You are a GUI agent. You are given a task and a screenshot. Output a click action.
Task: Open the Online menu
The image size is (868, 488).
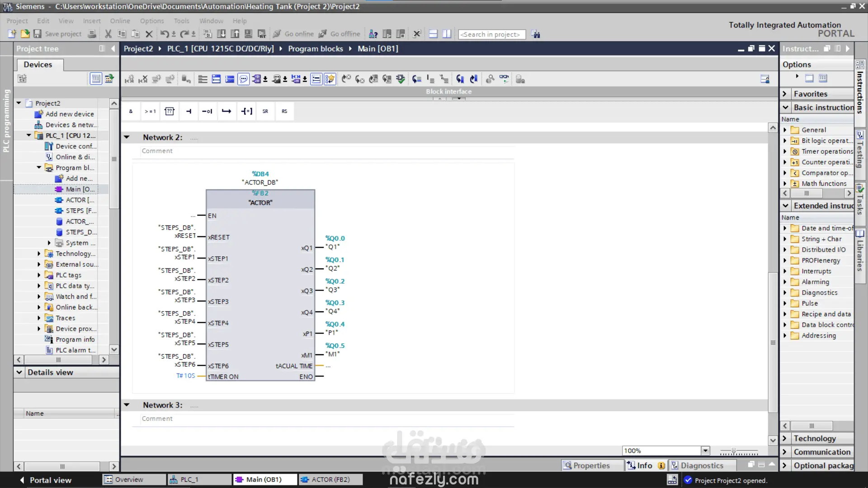(x=120, y=21)
